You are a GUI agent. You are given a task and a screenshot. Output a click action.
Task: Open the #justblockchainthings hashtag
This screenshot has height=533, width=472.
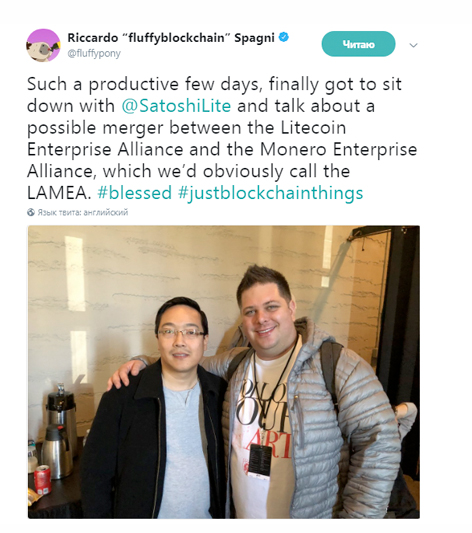pyautogui.click(x=270, y=193)
